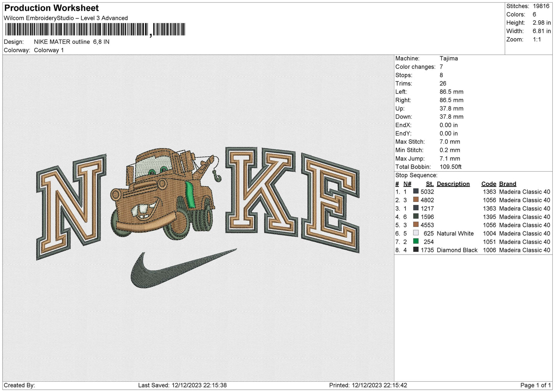Click 'Wilcom EmbroideryStudio – Level 3 Advanced' text

66,18
